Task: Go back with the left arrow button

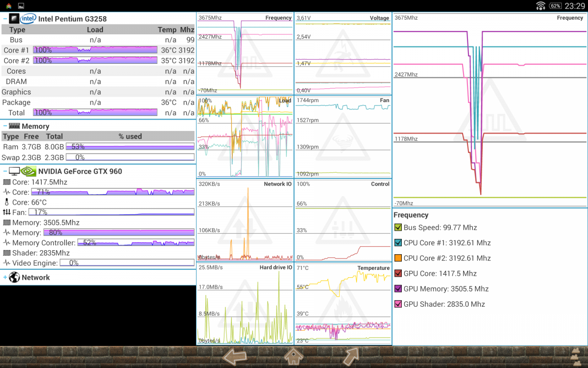Action: [235, 357]
